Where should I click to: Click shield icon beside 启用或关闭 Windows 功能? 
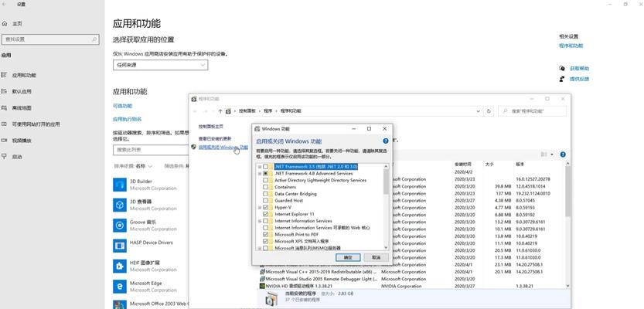193,147
